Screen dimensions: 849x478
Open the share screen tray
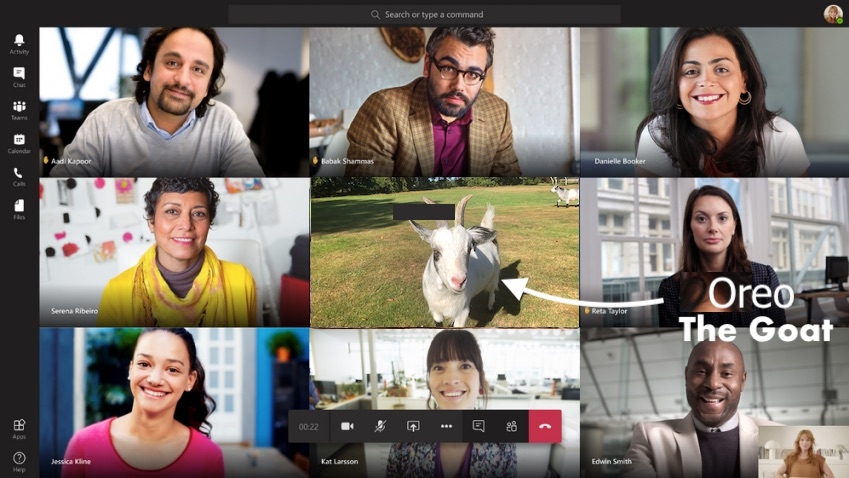413,426
